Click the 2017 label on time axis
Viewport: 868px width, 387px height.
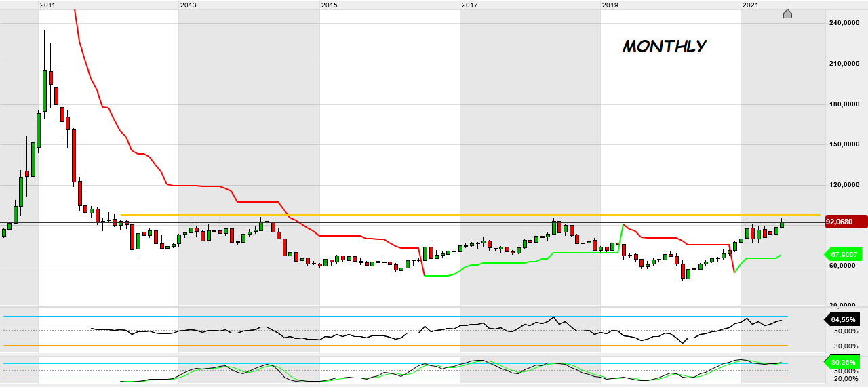tap(469, 5)
